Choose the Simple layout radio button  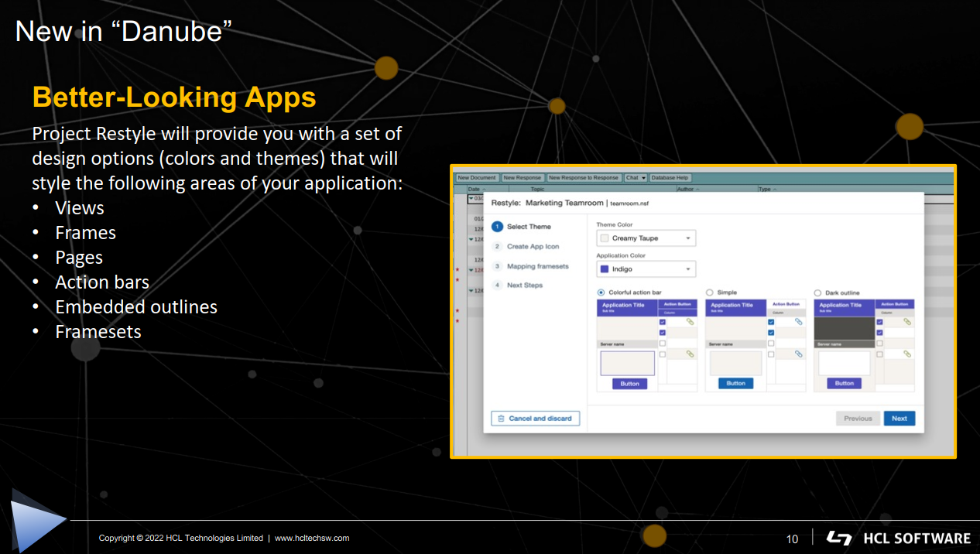coord(710,292)
